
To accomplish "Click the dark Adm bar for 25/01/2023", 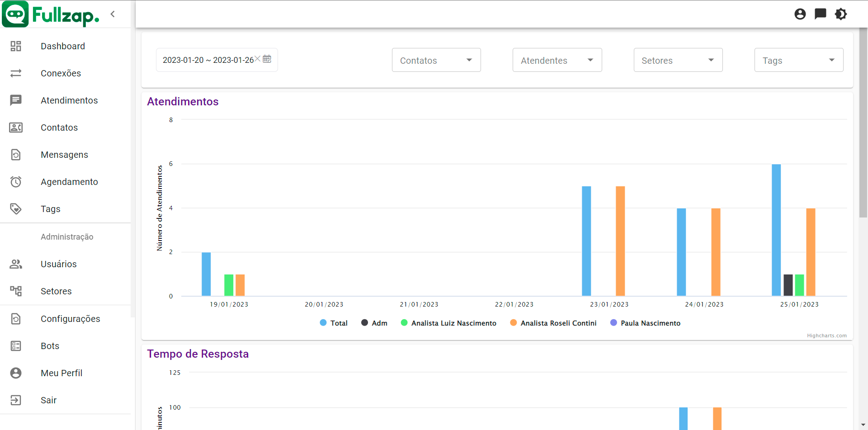I will coord(788,285).
